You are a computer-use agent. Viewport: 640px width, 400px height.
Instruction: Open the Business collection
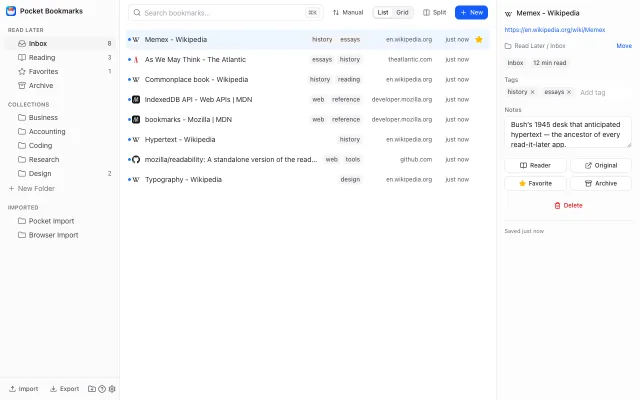(60, 118)
